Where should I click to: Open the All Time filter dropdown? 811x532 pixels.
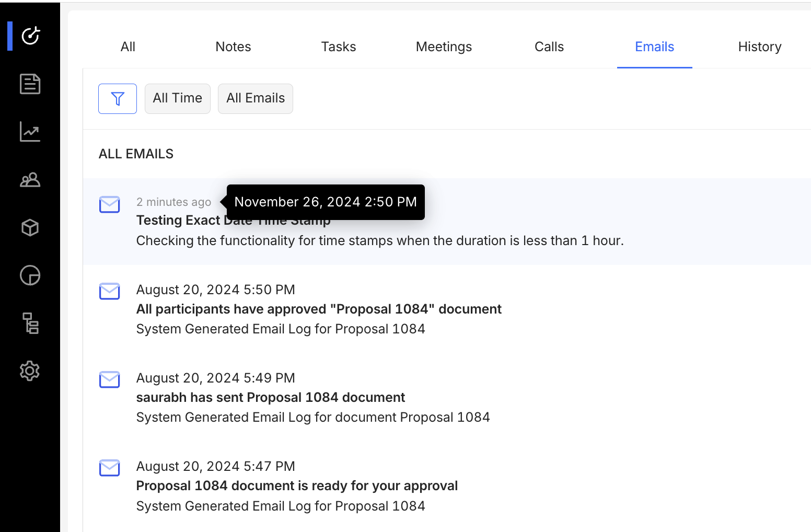coord(178,99)
